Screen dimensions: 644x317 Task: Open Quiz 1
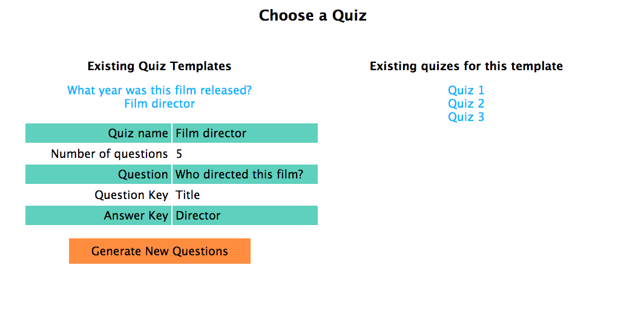coord(466,90)
